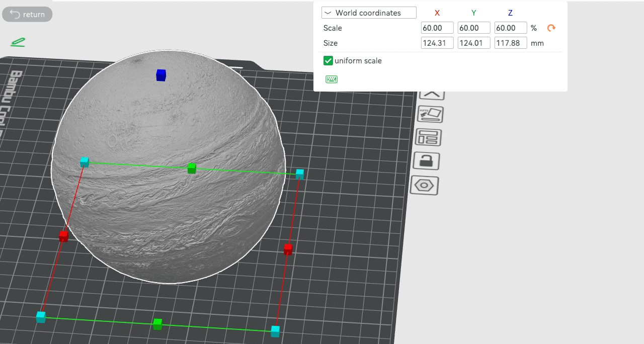This screenshot has height=344, width=644.
Task: Click the Size Z field showing 117.88
Action: [x=511, y=43]
